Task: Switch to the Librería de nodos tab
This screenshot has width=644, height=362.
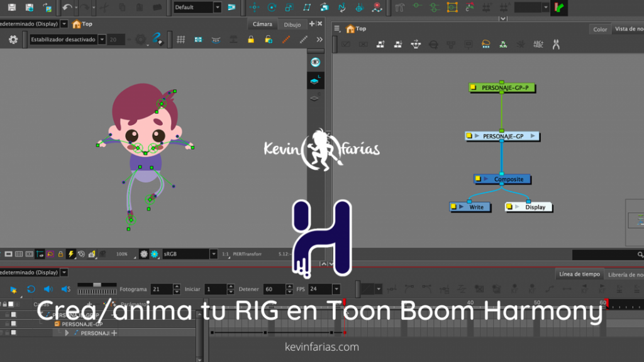Action: 626,275
